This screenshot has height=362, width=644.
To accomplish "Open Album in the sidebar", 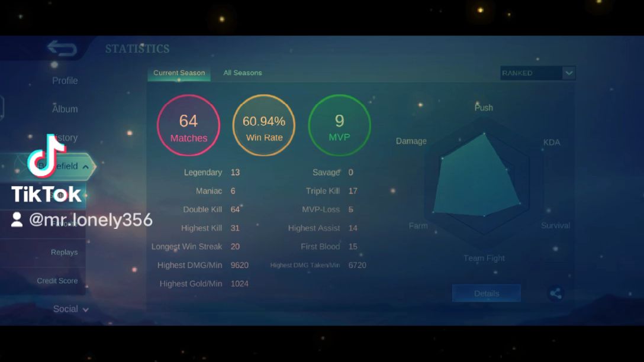I will [x=65, y=109].
